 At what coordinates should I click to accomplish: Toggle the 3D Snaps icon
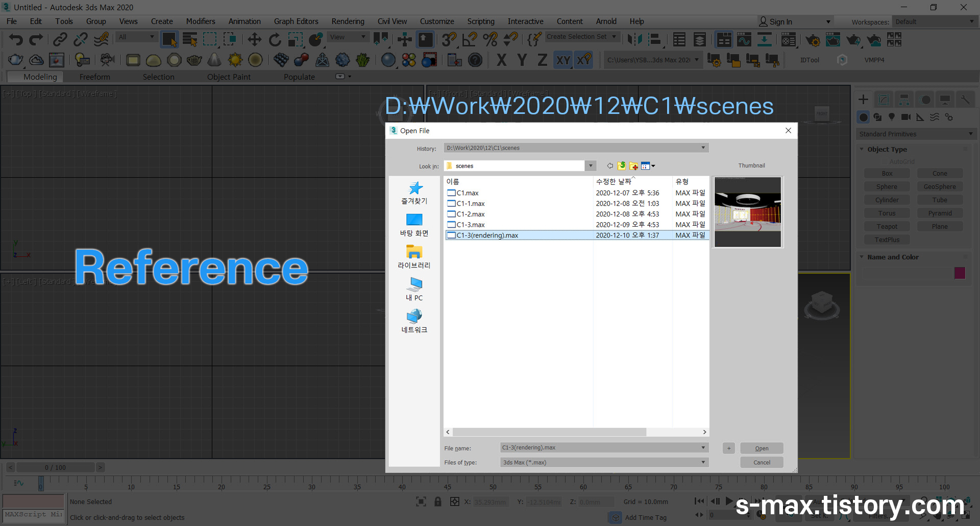point(449,39)
